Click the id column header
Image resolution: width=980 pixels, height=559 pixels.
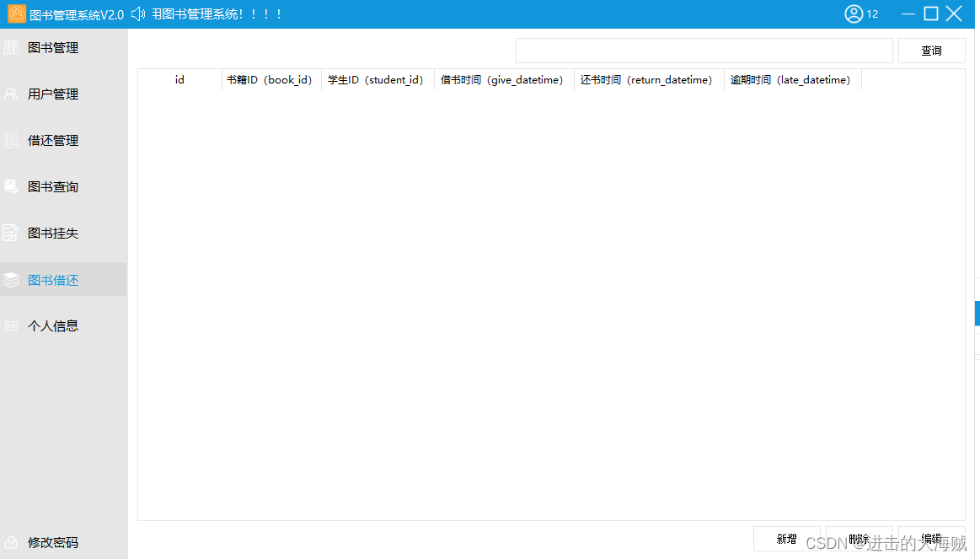(x=179, y=79)
